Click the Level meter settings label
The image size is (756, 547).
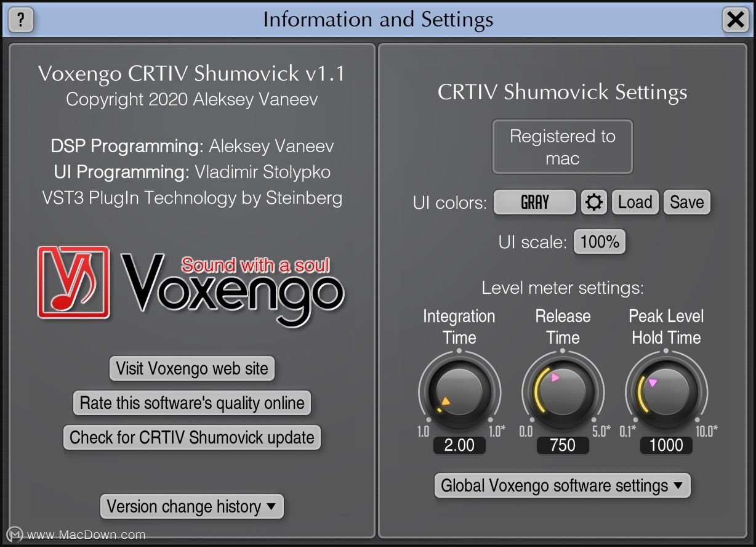(x=563, y=288)
